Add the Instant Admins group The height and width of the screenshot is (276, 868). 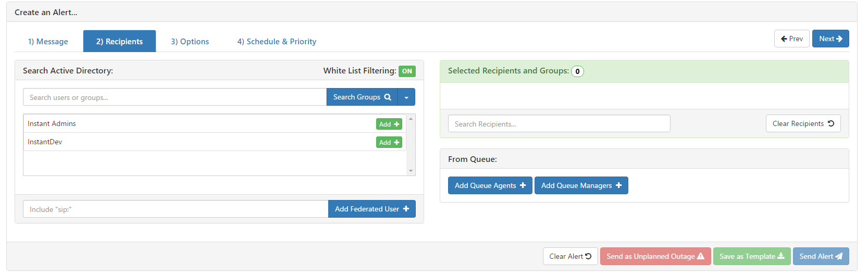coord(389,124)
